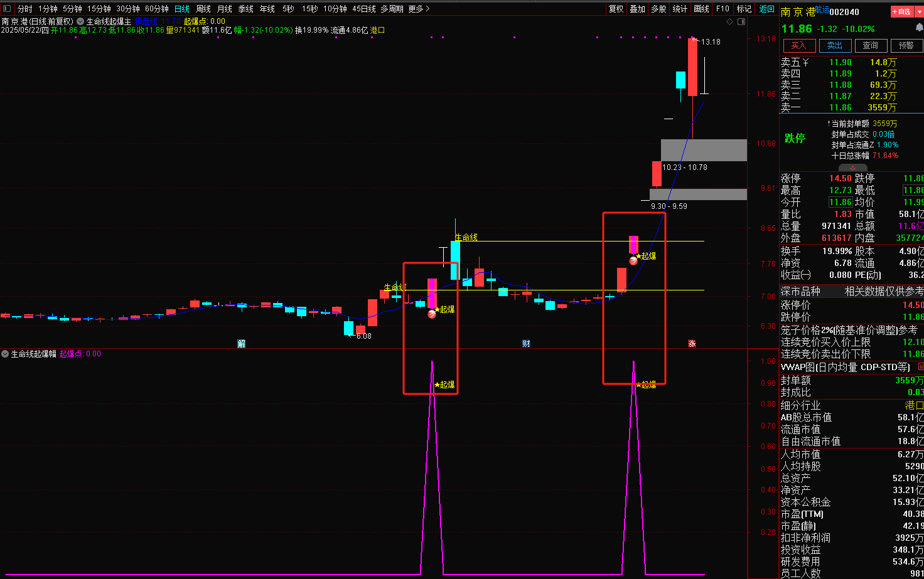Image resolution: width=924 pixels, height=579 pixels.
Task: Click the 解 event marker on timeline
Action: click(x=241, y=344)
